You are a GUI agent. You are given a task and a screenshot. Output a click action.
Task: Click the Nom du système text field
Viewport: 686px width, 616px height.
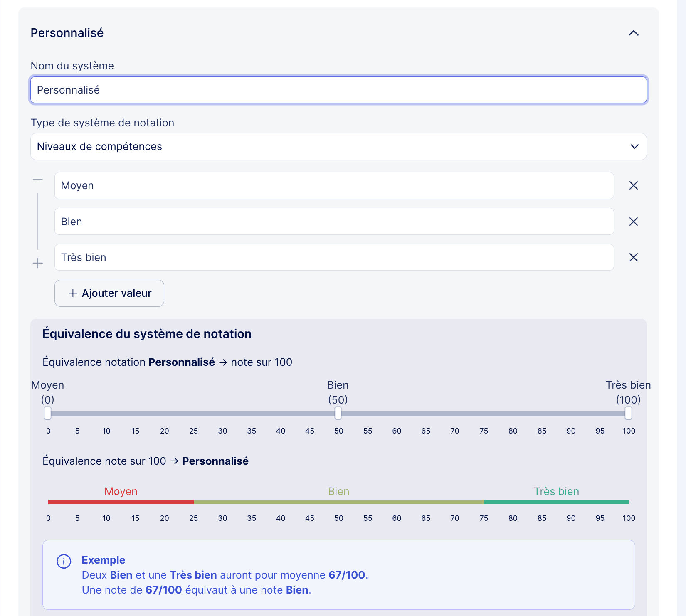(338, 90)
